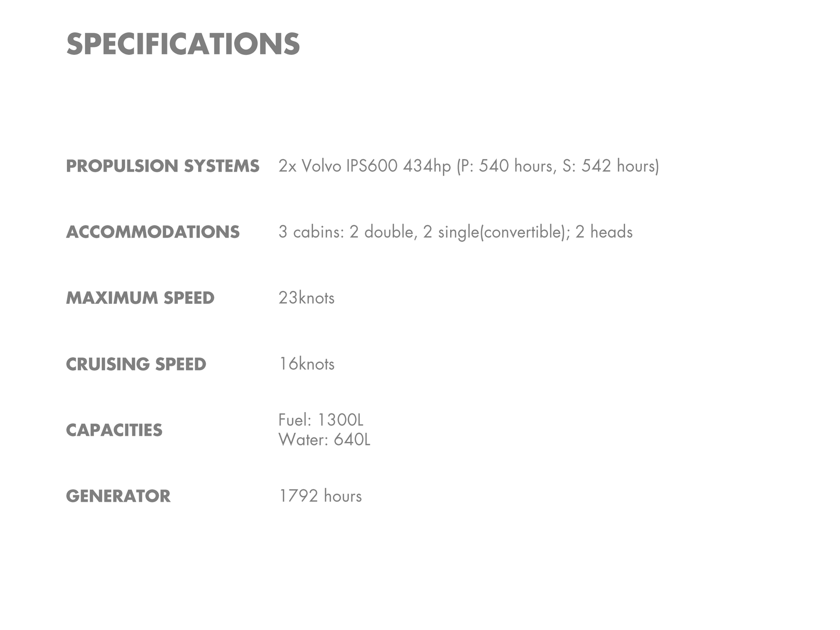840x630 pixels.
Task: Click the 16knots value
Action: click(306, 364)
